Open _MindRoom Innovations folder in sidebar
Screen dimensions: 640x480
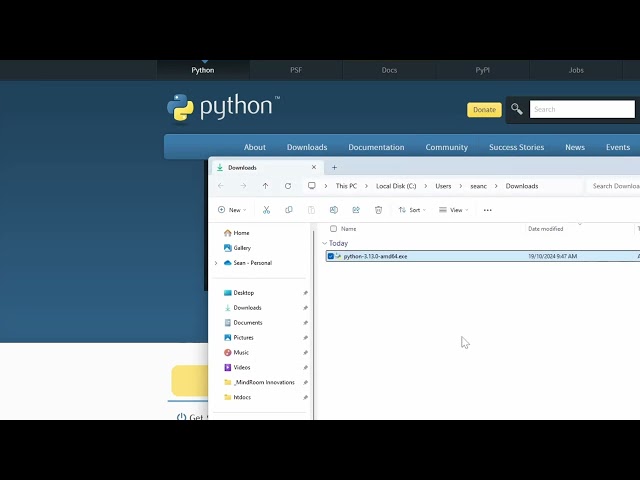pos(259,382)
